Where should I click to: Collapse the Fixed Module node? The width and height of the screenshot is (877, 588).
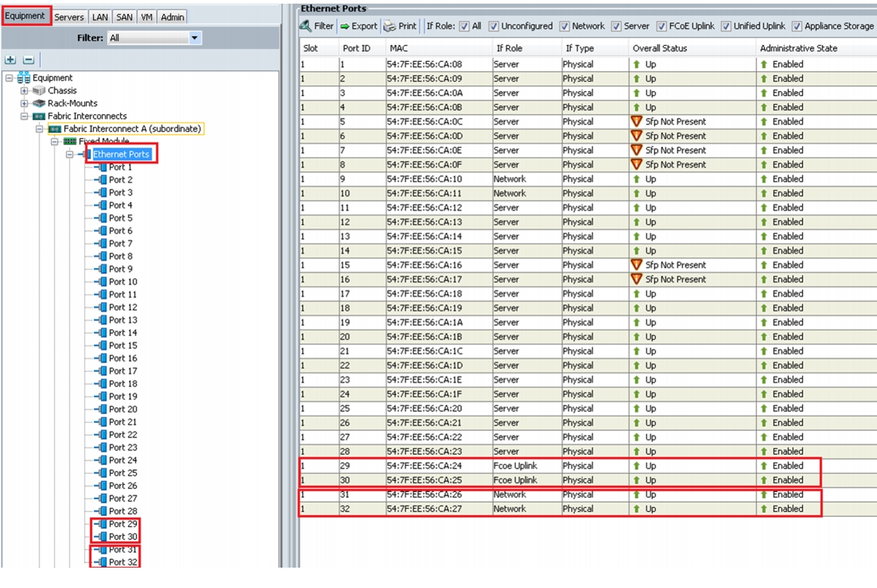pyautogui.click(x=55, y=141)
